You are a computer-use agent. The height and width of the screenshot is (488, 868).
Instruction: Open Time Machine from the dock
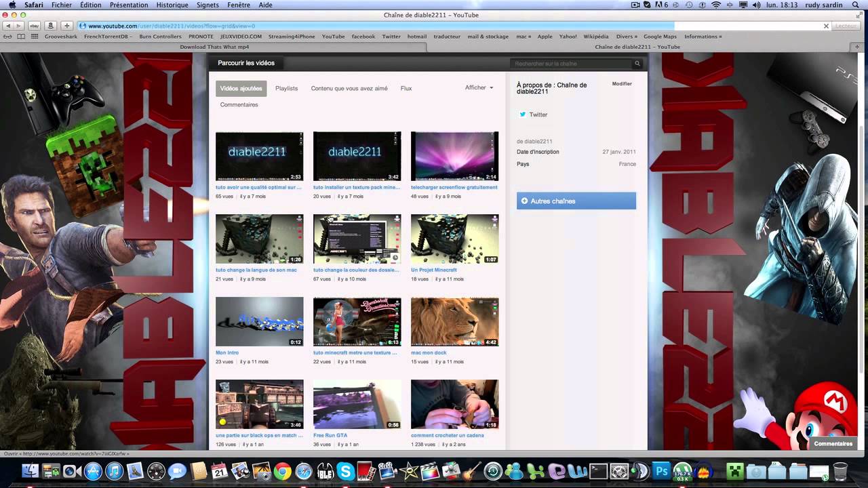[493, 470]
